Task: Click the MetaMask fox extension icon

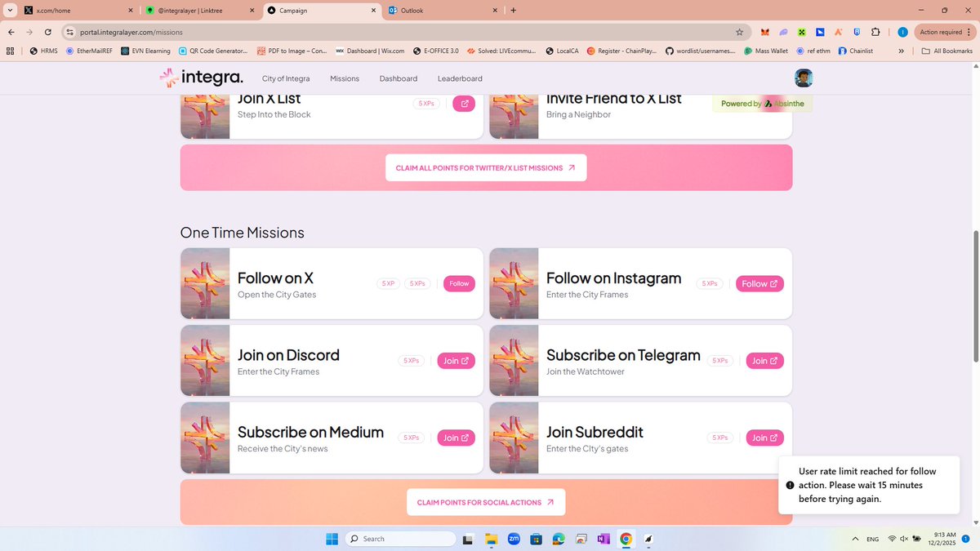Action: [x=765, y=32]
